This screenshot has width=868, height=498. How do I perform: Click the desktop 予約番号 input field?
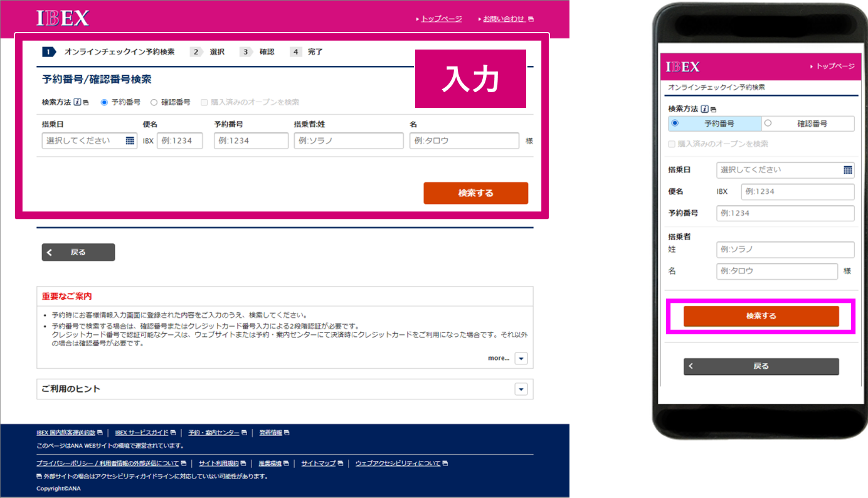[251, 140]
